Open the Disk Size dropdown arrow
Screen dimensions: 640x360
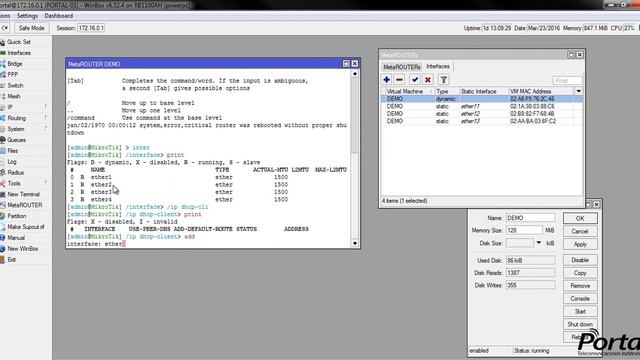pyautogui.click(x=539, y=243)
